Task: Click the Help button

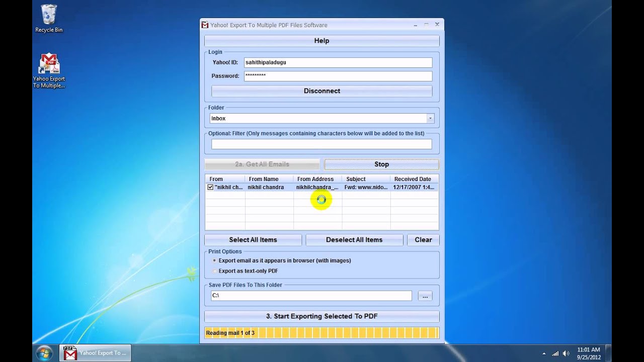Action: pos(321,41)
